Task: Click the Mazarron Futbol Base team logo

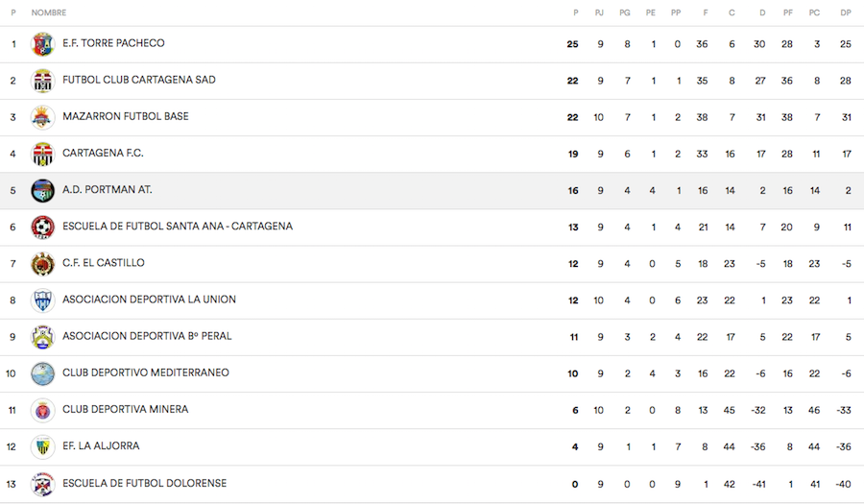Action: (42, 117)
